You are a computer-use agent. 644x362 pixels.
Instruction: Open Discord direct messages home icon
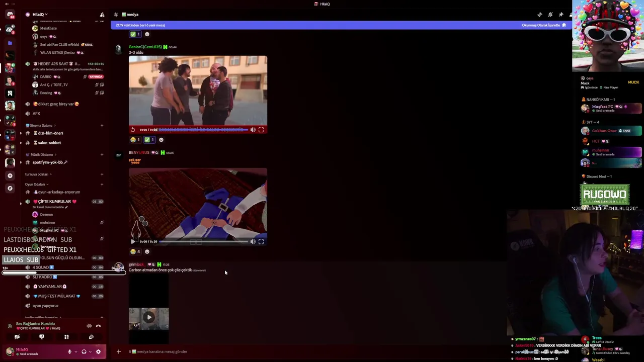point(10,15)
